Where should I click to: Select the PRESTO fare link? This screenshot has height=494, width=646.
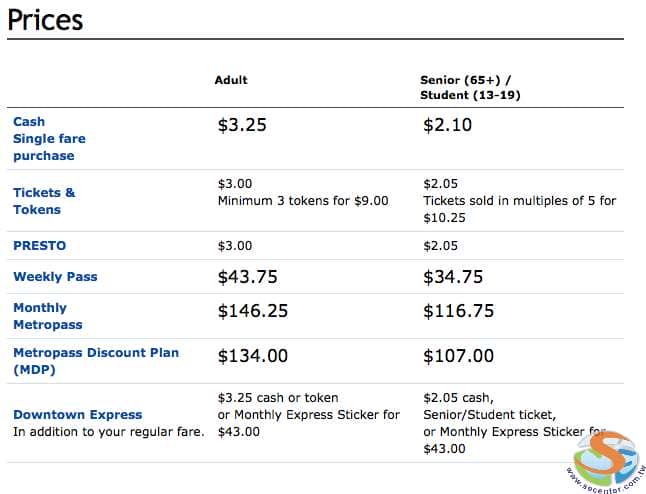pyautogui.click(x=38, y=245)
